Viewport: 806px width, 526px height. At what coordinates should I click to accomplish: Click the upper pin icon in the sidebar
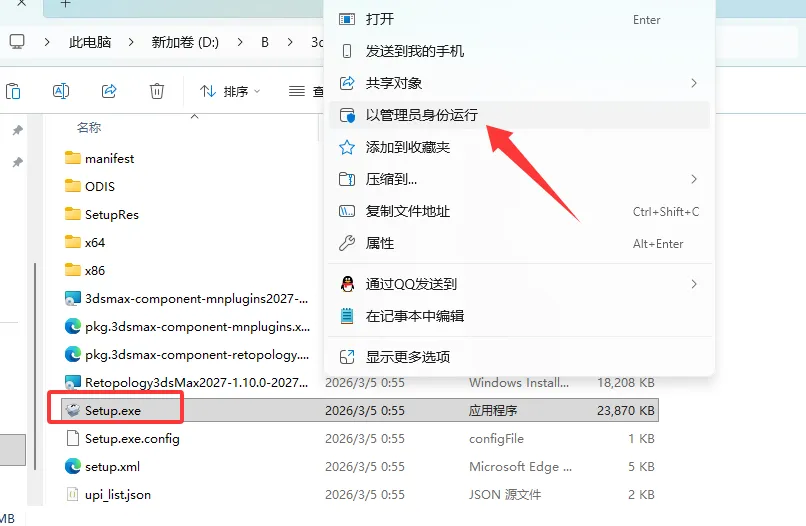(x=17, y=130)
